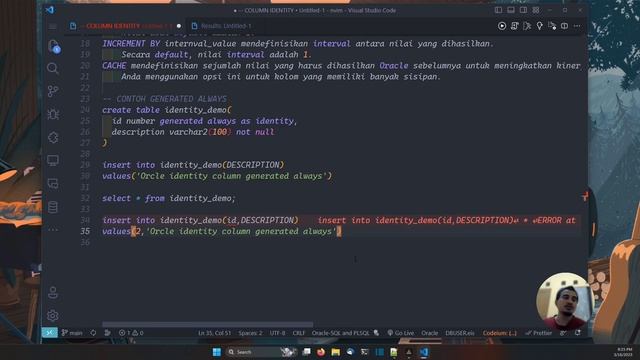Open the Remote Explorer monitor icon

(53, 160)
